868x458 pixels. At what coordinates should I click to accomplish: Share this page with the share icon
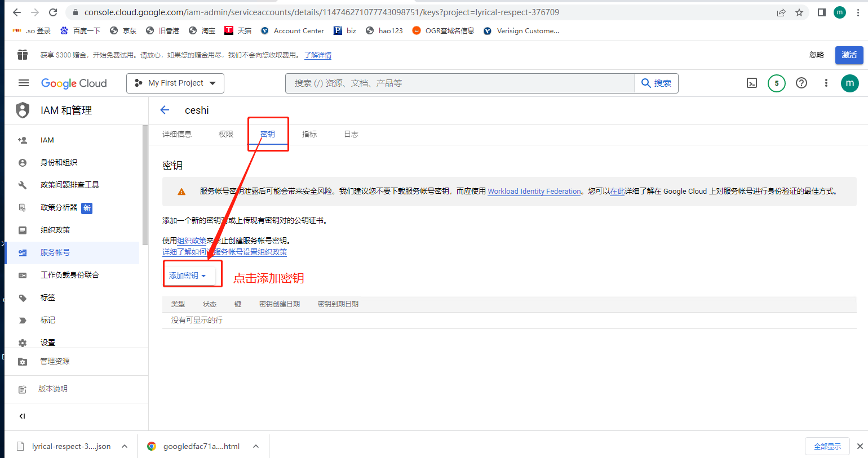tap(781, 12)
